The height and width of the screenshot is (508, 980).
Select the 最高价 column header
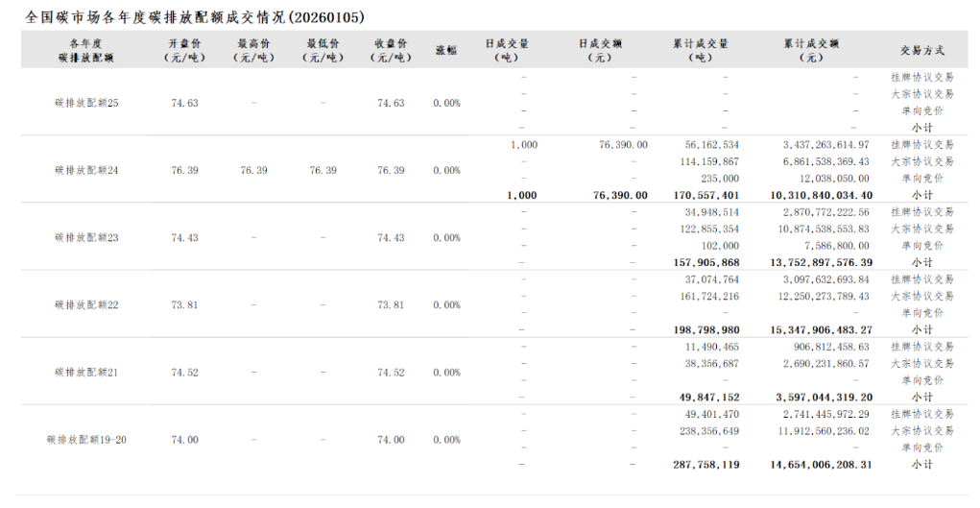253,50
